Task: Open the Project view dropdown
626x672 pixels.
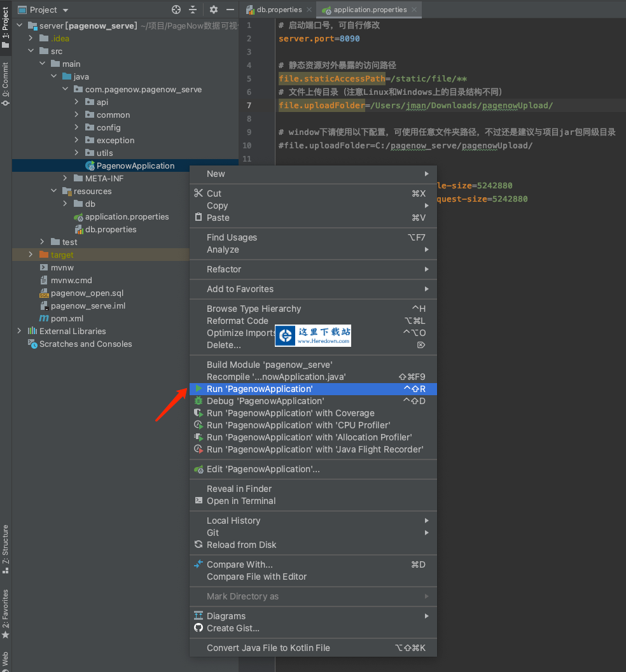Action: pos(66,10)
